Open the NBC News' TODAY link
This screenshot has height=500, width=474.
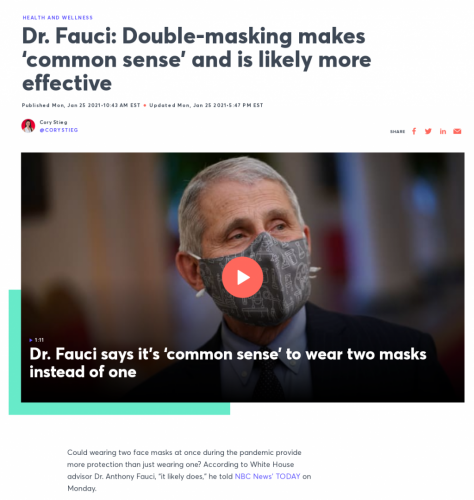[x=267, y=476]
